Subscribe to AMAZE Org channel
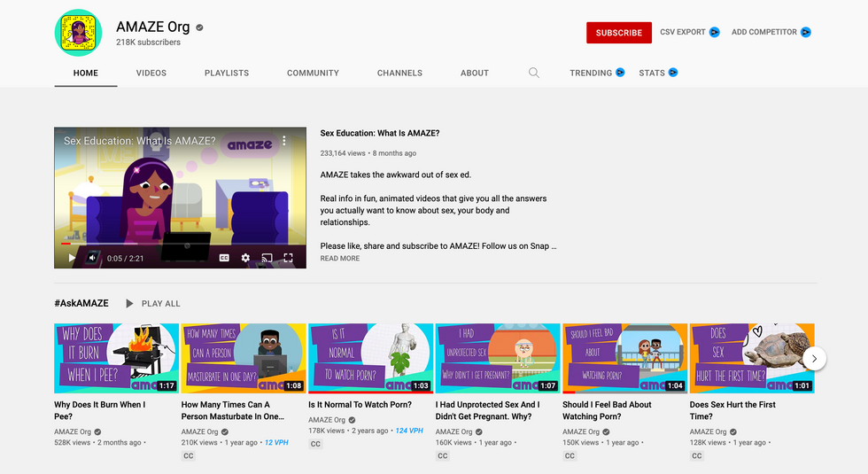 619,33
